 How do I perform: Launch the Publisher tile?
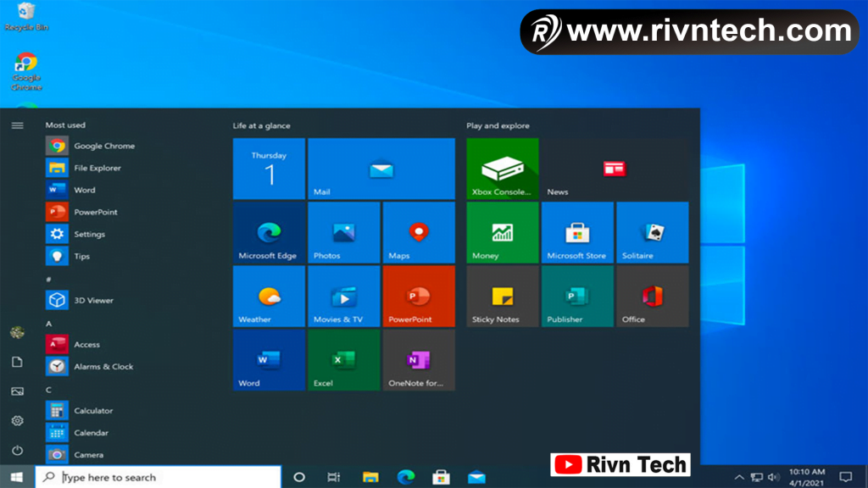pyautogui.click(x=577, y=296)
